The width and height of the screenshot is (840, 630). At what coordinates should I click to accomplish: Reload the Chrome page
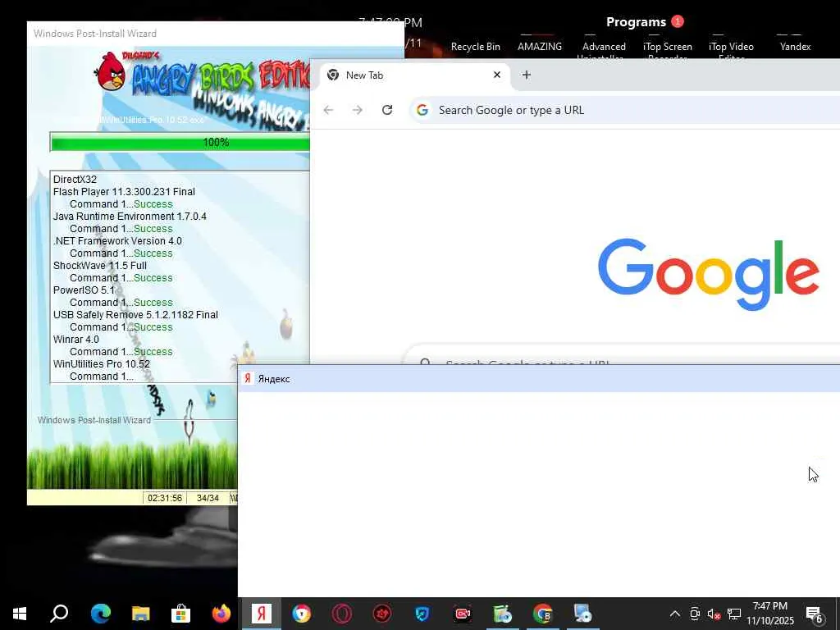coord(387,110)
